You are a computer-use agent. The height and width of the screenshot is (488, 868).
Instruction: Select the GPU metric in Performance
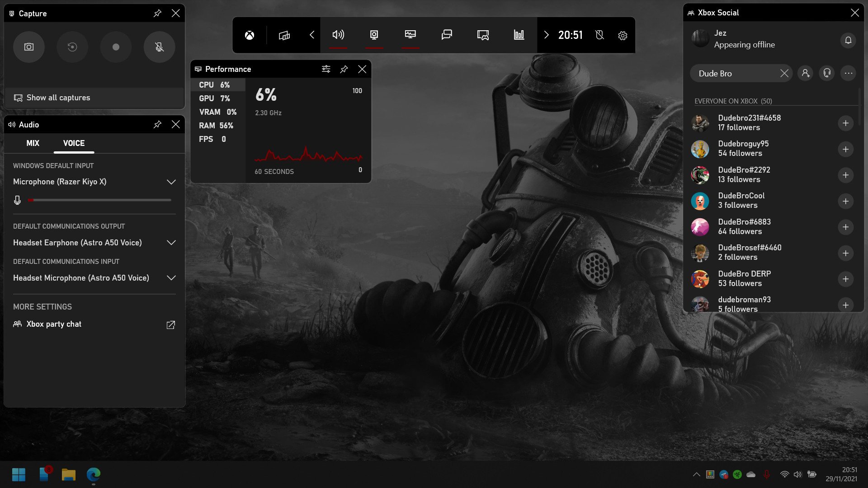pyautogui.click(x=218, y=99)
